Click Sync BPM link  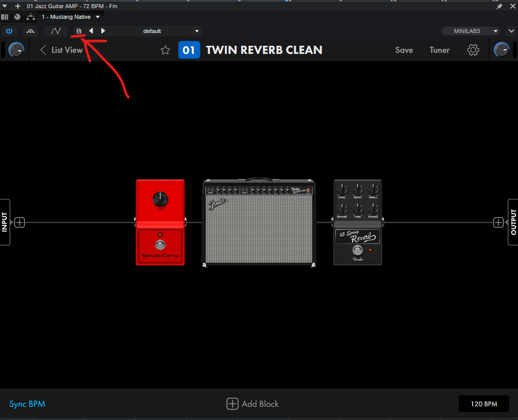tap(27, 404)
